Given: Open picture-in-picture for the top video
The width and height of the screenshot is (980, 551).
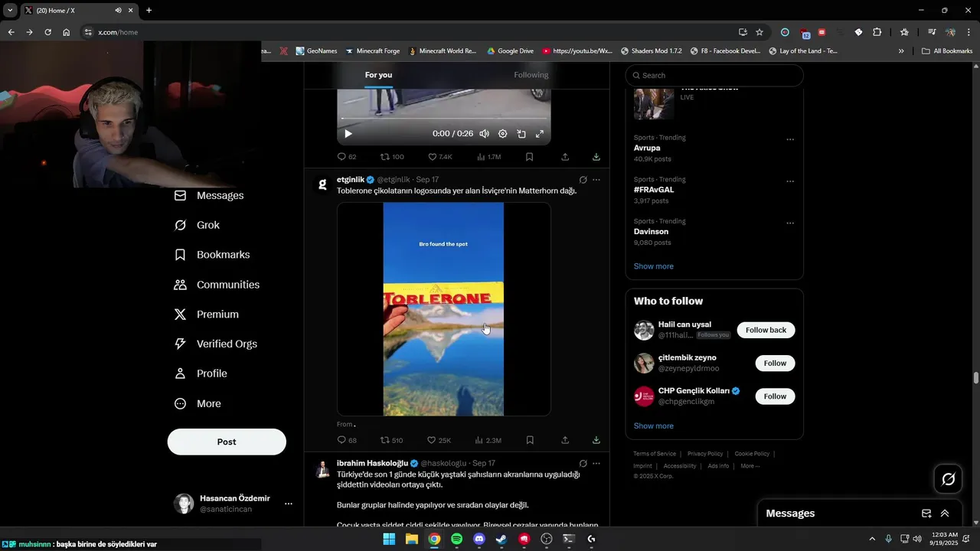Looking at the screenshot, I should point(521,134).
